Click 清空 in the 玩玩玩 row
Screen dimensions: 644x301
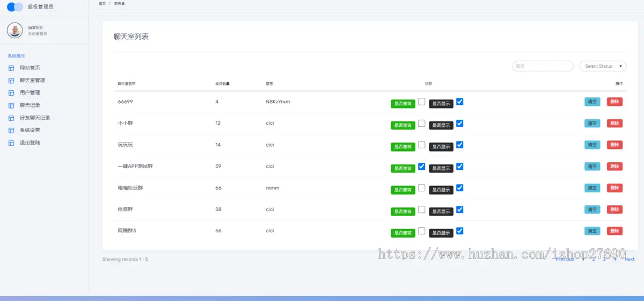(592, 145)
